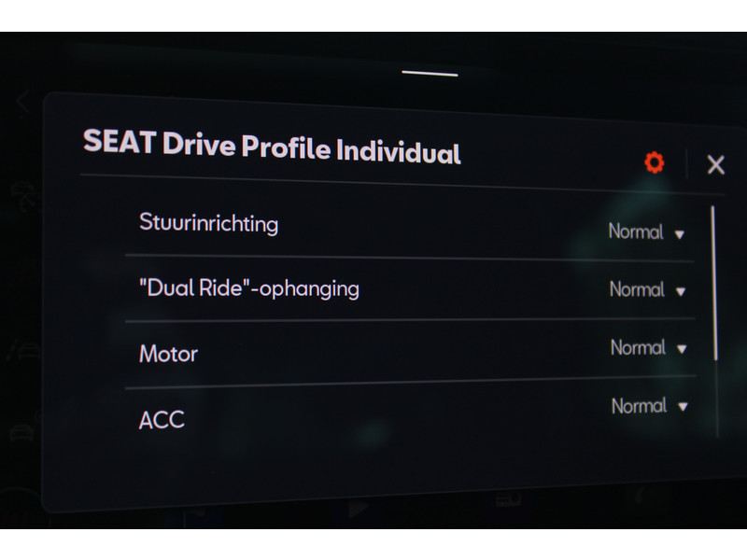Open the Stuurinrichting Normal dropdown
Image resolution: width=747 pixels, height=560 pixels.
pos(646,232)
